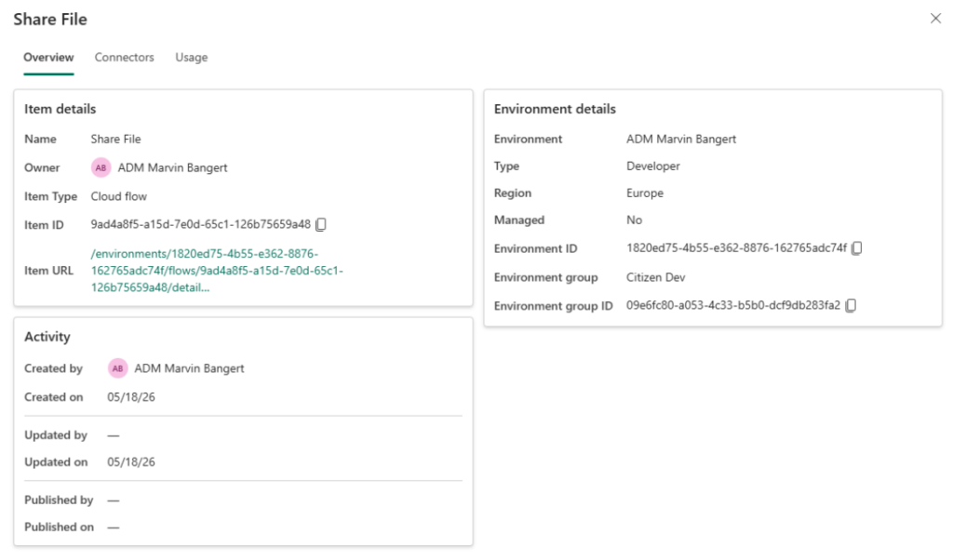The image size is (953, 560).
Task: Open the Item URL flow link
Action: click(x=217, y=271)
